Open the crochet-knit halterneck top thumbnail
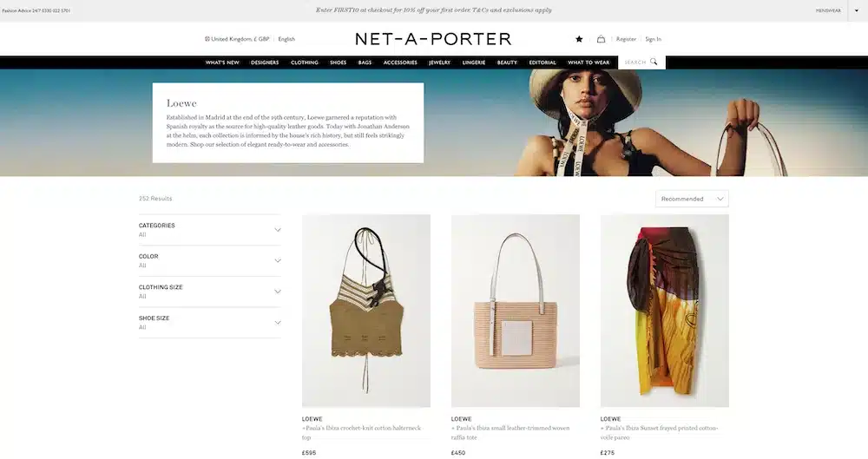The width and height of the screenshot is (868, 459). (x=366, y=311)
